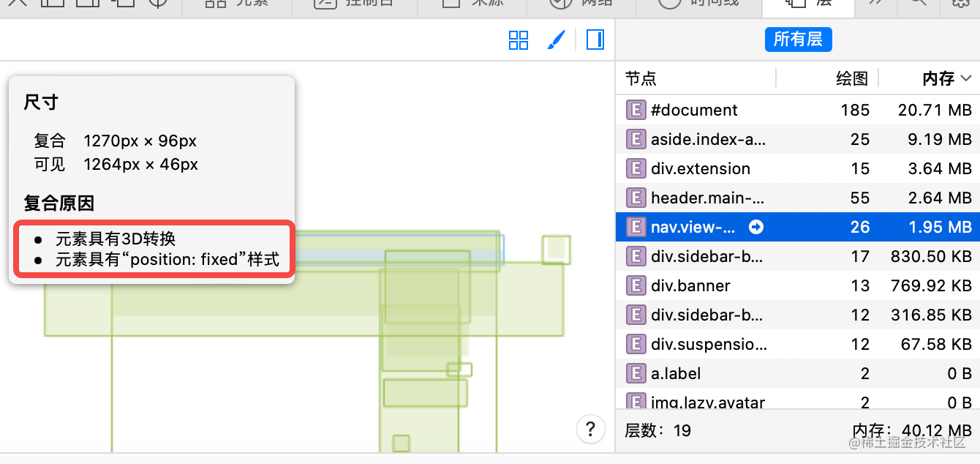Switch to the 网络 tab
The width and height of the screenshot is (980, 464).
click(x=581, y=3)
